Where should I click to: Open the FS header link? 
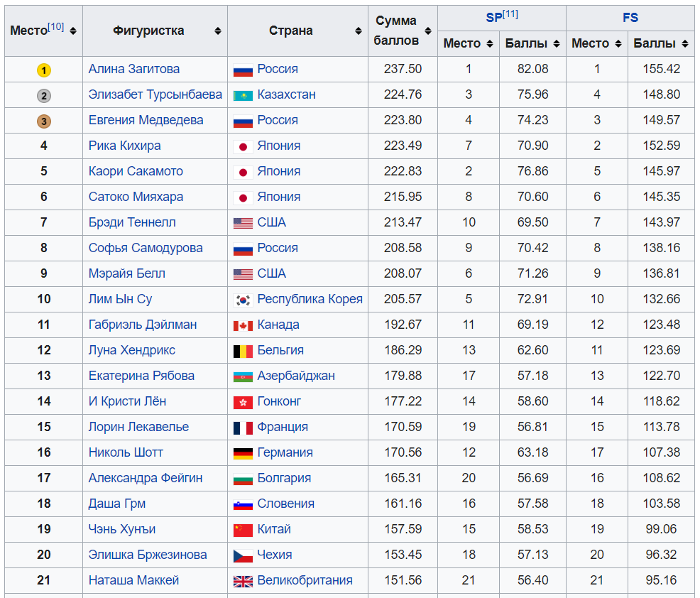(630, 18)
